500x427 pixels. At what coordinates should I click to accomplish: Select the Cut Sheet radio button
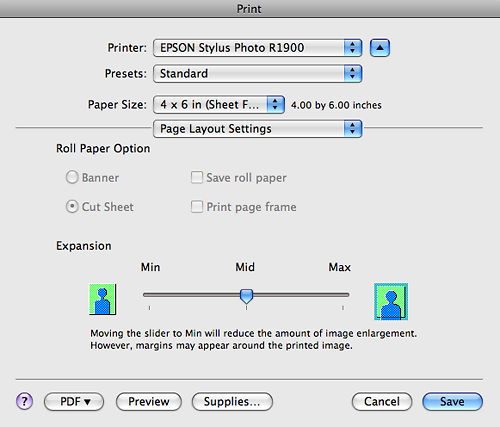(72, 207)
